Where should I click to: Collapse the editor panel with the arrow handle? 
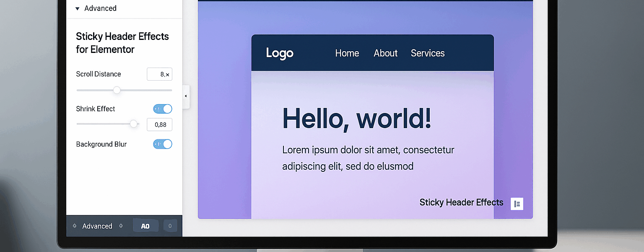[186, 97]
